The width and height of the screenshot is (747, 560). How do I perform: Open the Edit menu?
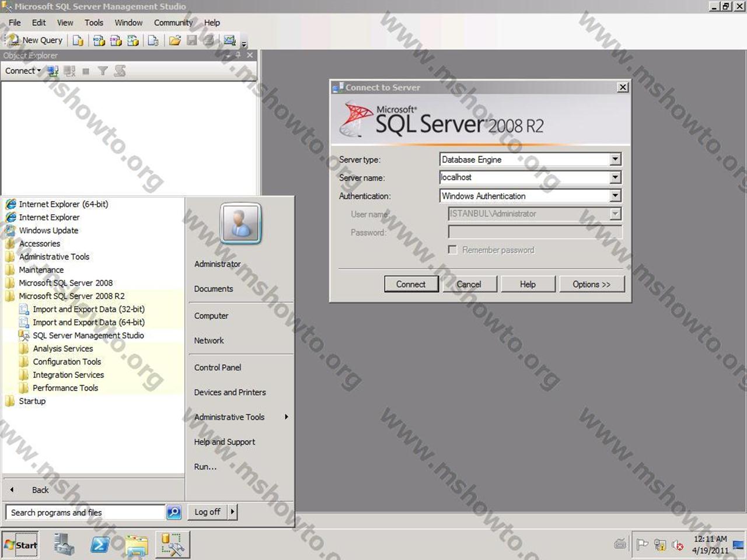pyautogui.click(x=39, y=23)
